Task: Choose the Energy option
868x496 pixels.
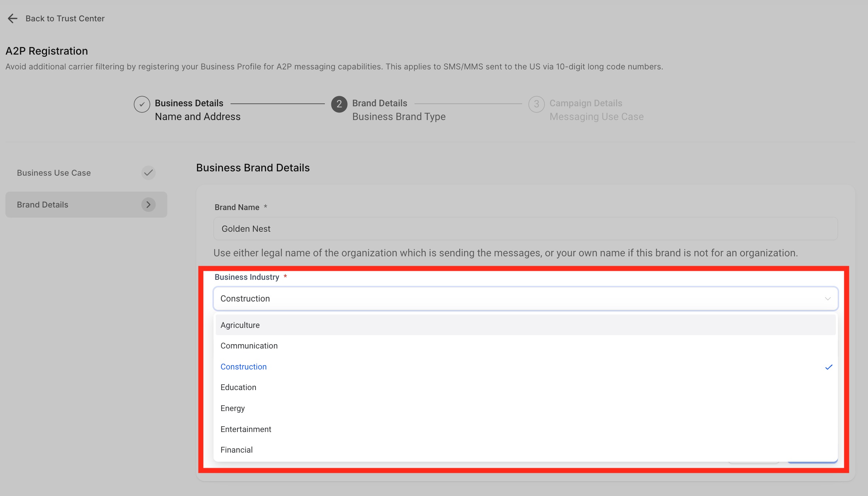Action: coord(525,408)
